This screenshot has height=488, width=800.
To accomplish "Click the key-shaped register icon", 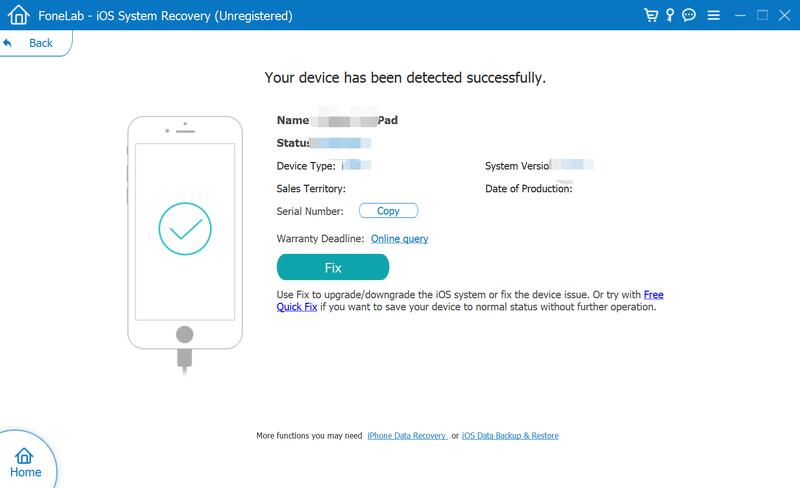I will (x=672, y=15).
